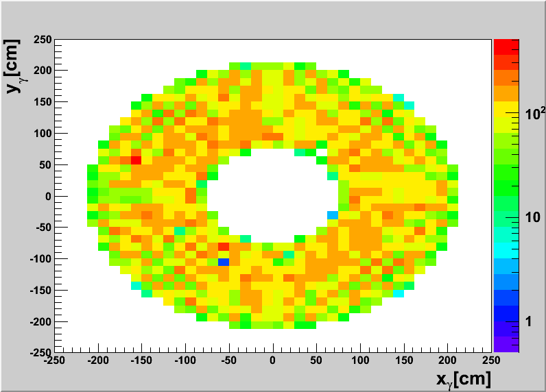
Task: Click y-axis tick label -200
Action: 40,321
